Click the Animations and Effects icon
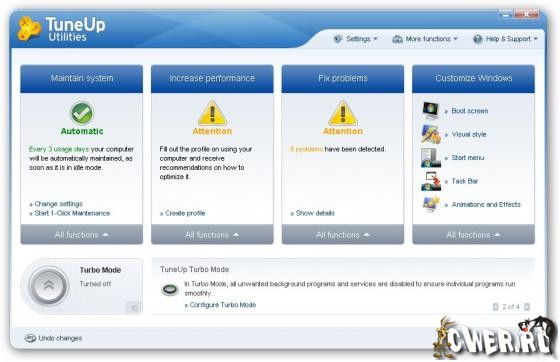Viewport: 560px width, 362px height. (431, 204)
